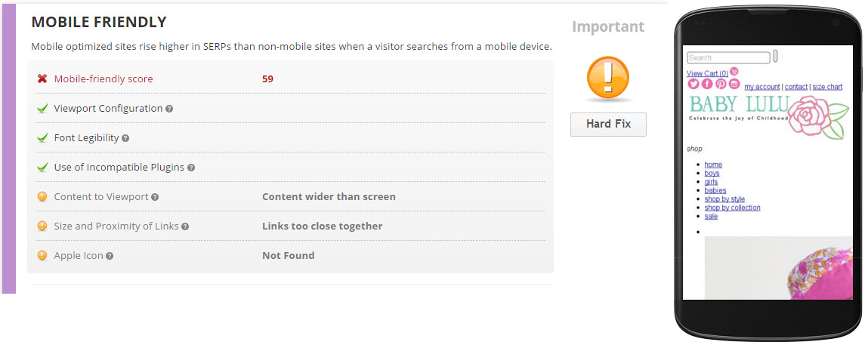Open shop by collection menu item
Image resolution: width=868 pixels, height=342 pixels.
coord(732,208)
